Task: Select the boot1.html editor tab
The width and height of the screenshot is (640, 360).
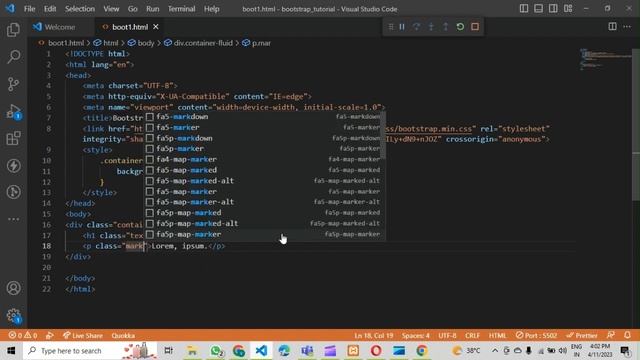Action: pos(130,27)
